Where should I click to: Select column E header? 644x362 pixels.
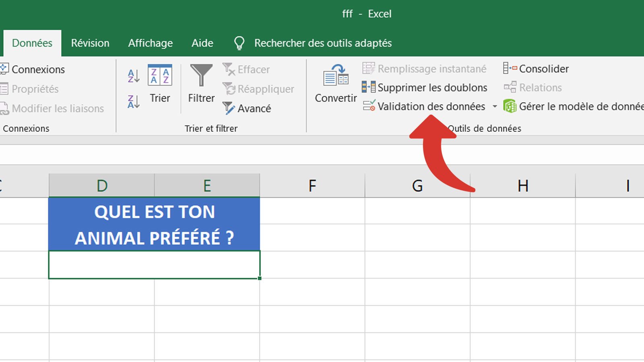point(207,185)
